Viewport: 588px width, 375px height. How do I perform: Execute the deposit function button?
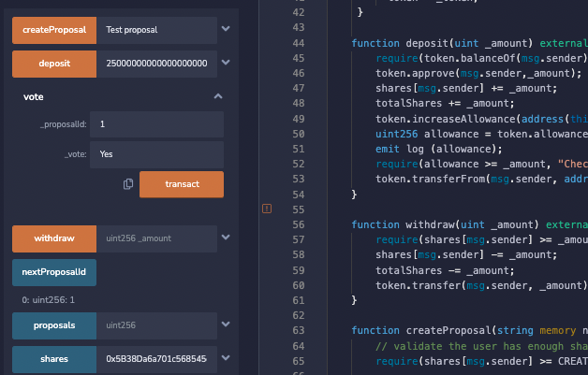point(54,64)
